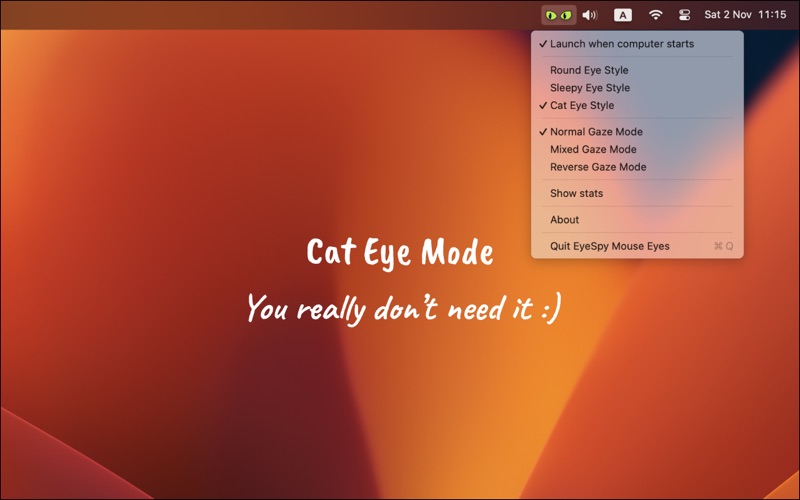Viewport: 800px width, 500px height.
Task: Select Sleepy Eye Style
Action: (x=637, y=88)
